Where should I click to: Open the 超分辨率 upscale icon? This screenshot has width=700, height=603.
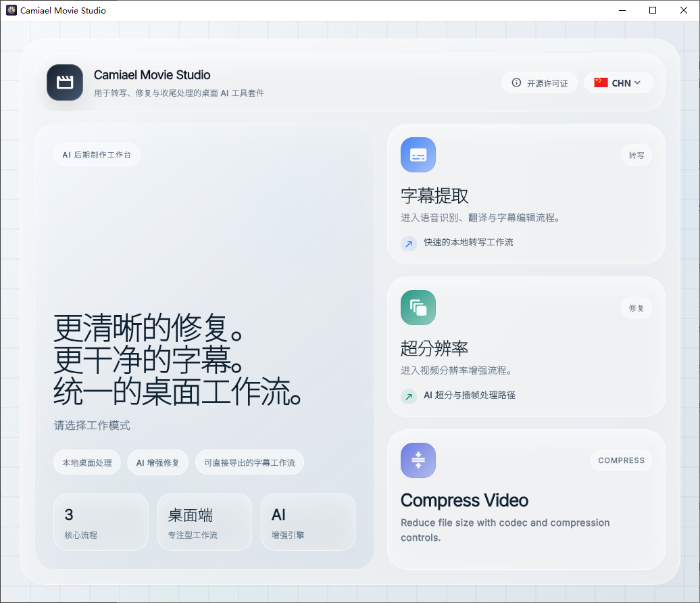(418, 308)
